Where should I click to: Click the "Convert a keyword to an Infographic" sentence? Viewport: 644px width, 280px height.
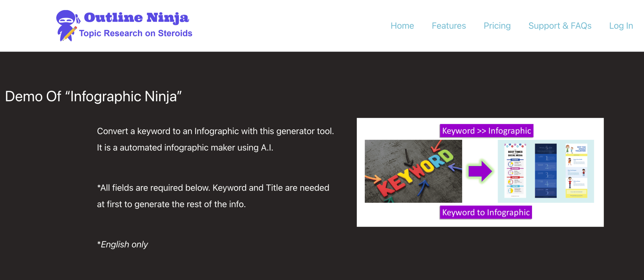215,131
